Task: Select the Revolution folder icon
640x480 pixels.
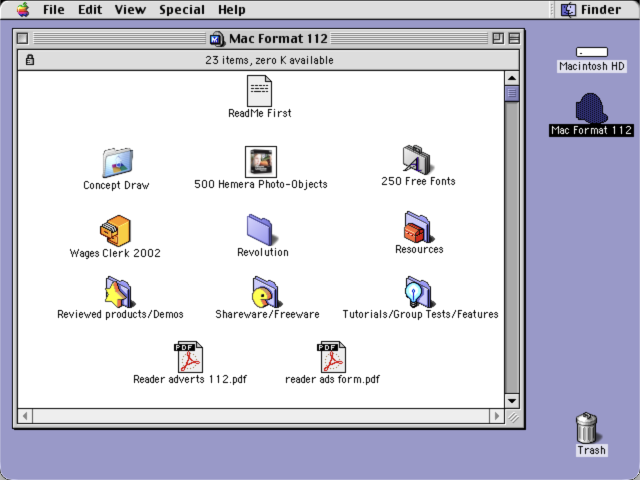Action: [x=261, y=230]
